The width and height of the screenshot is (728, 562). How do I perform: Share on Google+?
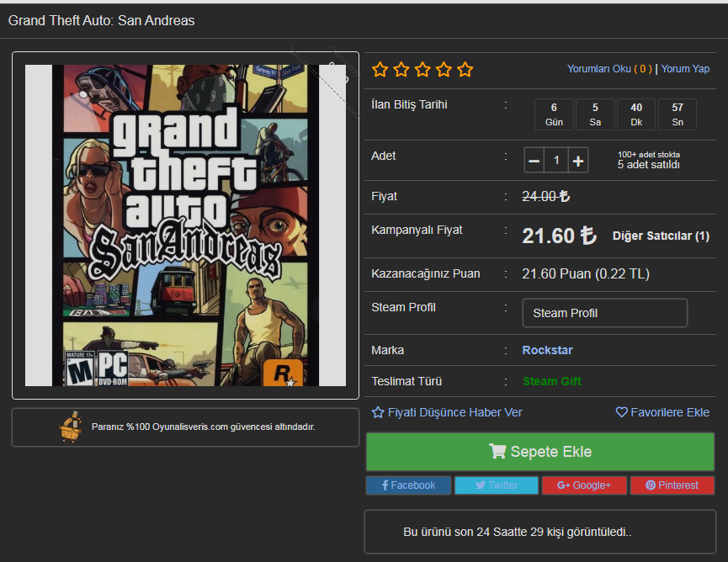(584, 485)
